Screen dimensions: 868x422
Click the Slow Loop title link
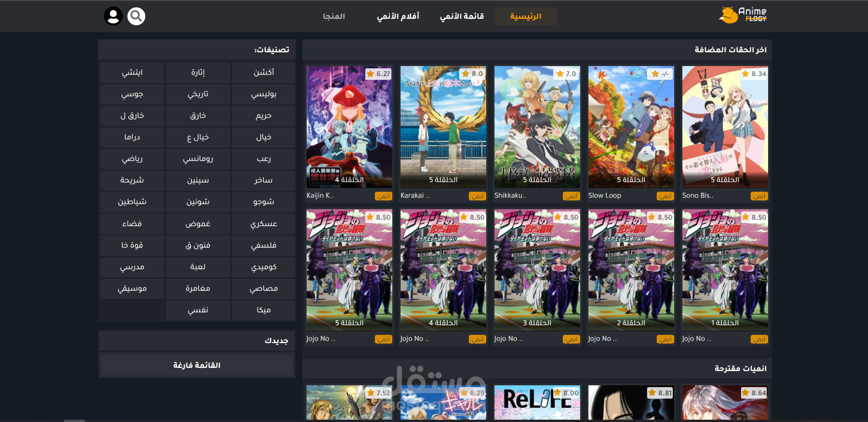tap(604, 195)
